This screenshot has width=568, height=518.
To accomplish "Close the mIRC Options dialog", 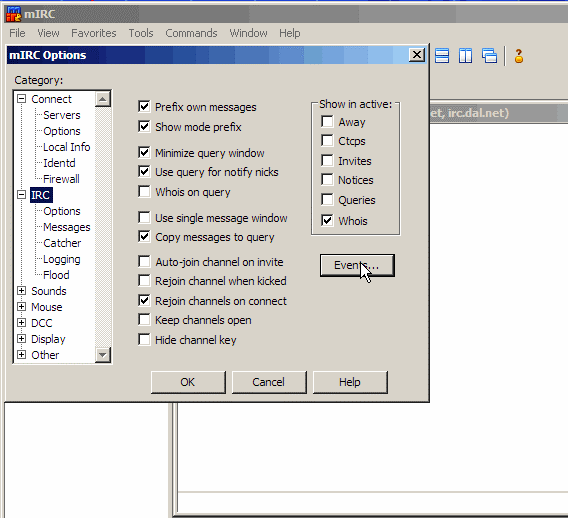I will 417,55.
